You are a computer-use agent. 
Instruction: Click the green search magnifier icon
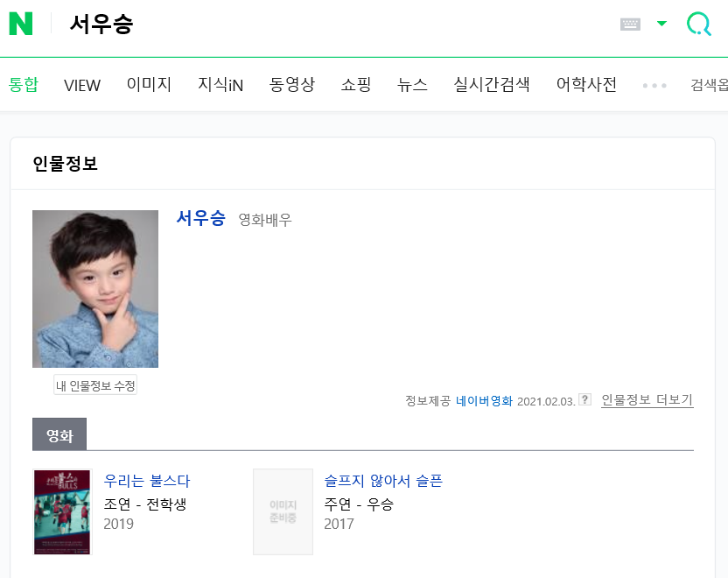[699, 24]
